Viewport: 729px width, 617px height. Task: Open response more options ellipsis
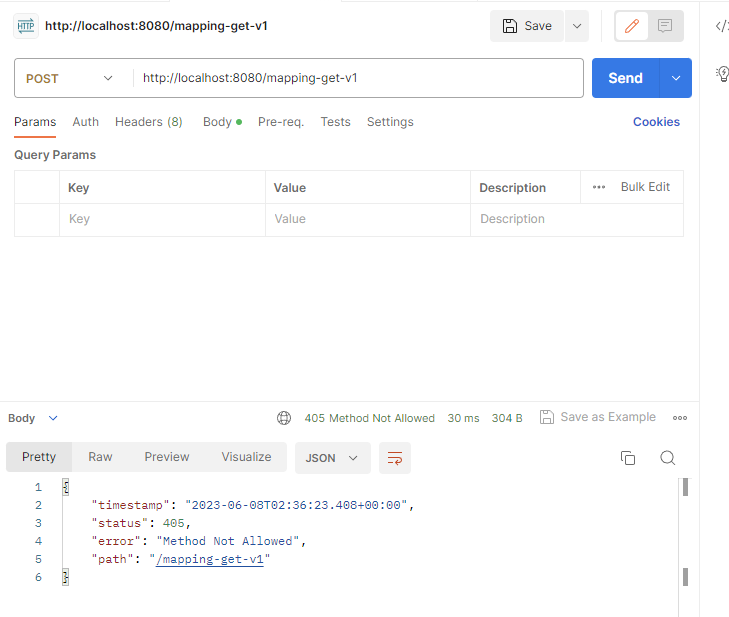pos(680,418)
